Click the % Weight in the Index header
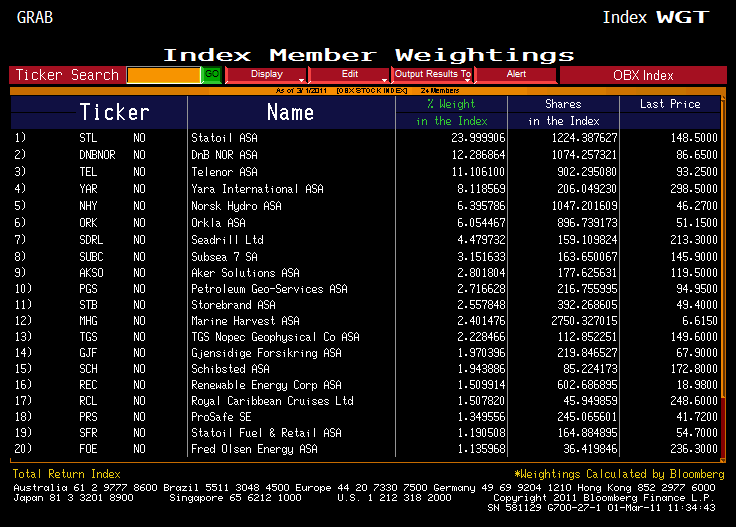The width and height of the screenshot is (736, 527). coord(452,113)
